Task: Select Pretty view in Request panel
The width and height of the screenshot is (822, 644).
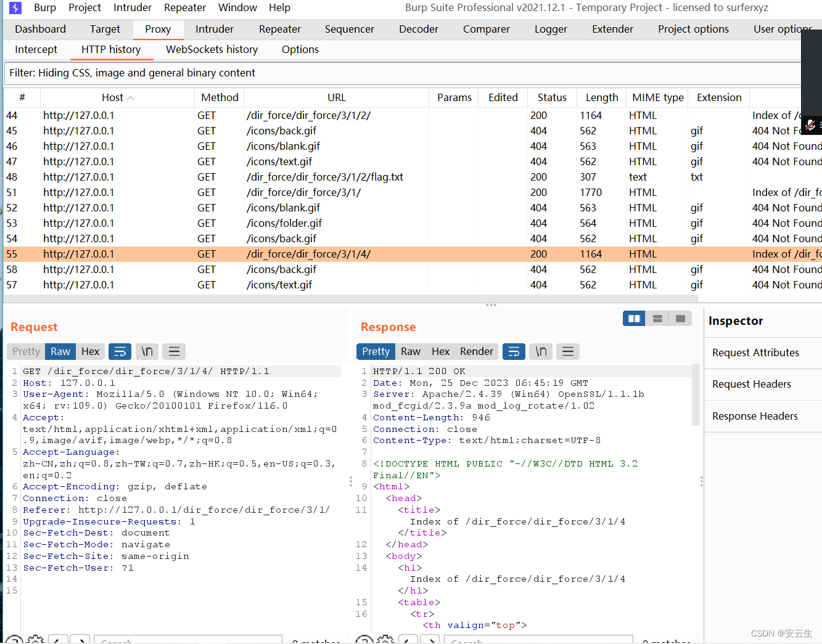Action: [x=26, y=351]
